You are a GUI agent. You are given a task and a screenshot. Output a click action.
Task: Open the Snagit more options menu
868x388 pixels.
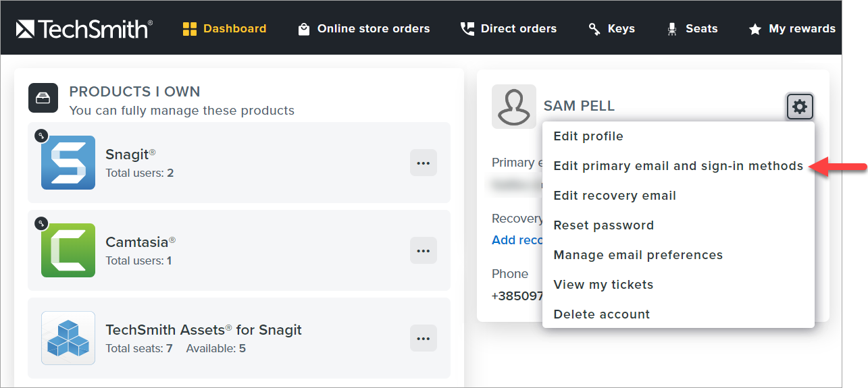424,163
